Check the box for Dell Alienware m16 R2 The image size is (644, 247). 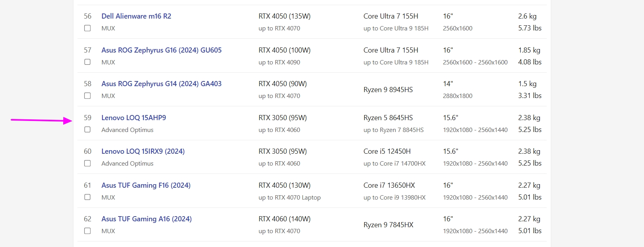87,28
